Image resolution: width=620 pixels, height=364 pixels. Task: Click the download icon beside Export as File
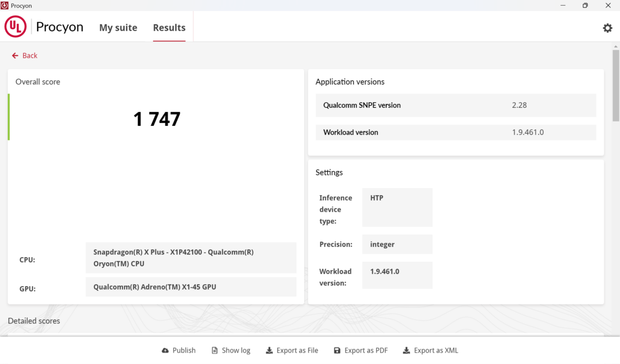[x=269, y=350]
